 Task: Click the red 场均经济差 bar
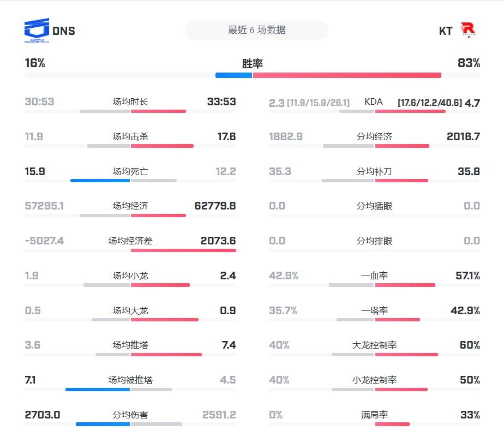click(183, 250)
